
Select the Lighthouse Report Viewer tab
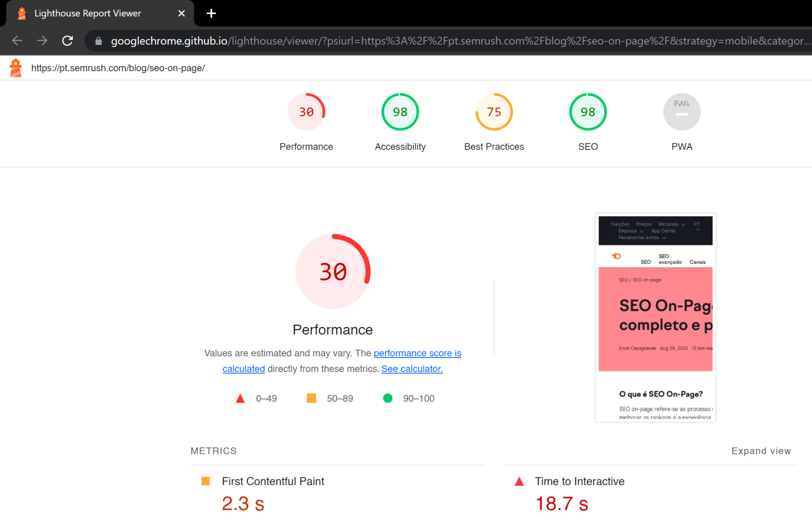100,13
